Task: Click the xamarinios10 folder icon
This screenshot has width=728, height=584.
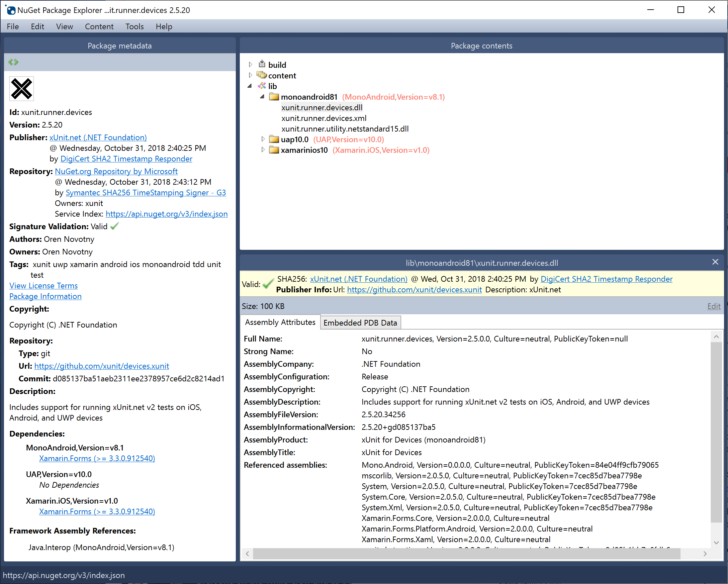Action: pyautogui.click(x=274, y=150)
